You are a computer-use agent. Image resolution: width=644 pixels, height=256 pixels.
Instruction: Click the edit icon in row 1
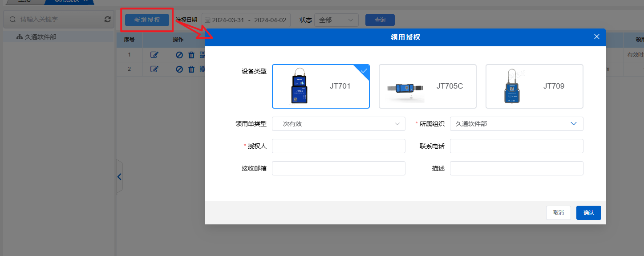pos(154,55)
